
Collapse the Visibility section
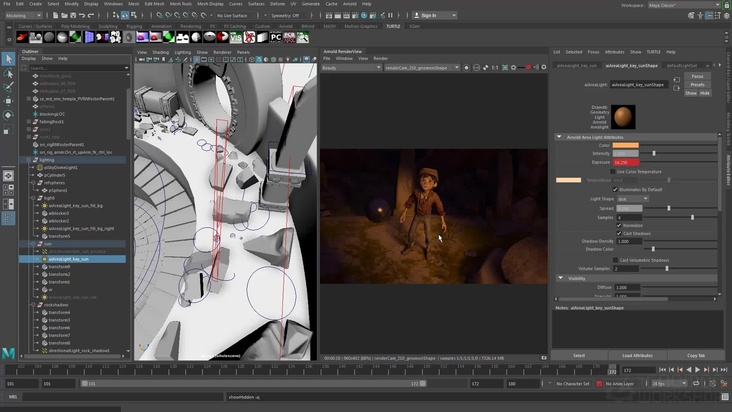[561, 278]
